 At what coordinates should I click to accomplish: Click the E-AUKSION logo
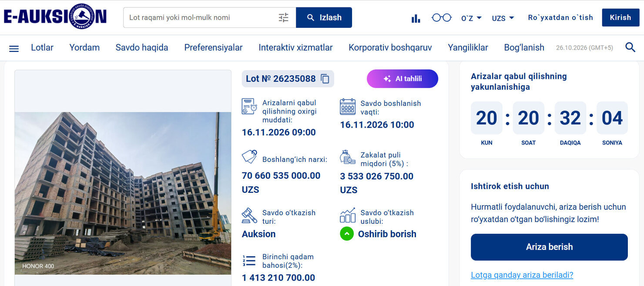(55, 17)
